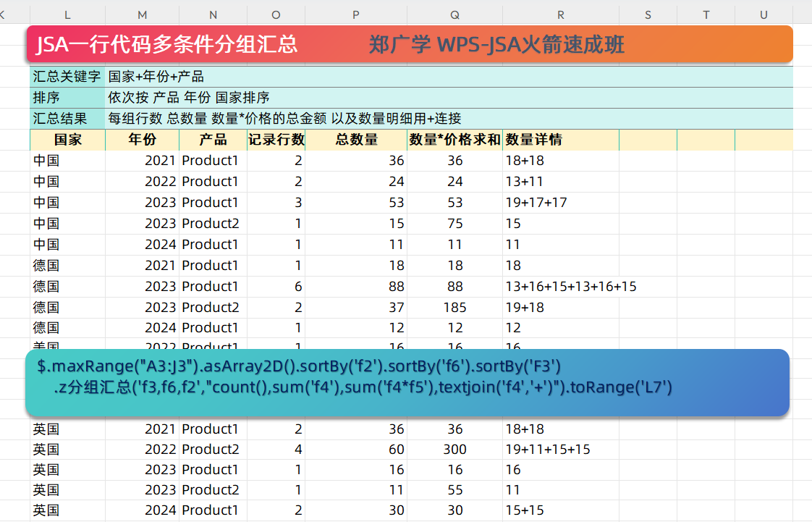Image resolution: width=812 pixels, height=522 pixels.
Task: Select the 记录行数 table header
Action: (x=275, y=140)
